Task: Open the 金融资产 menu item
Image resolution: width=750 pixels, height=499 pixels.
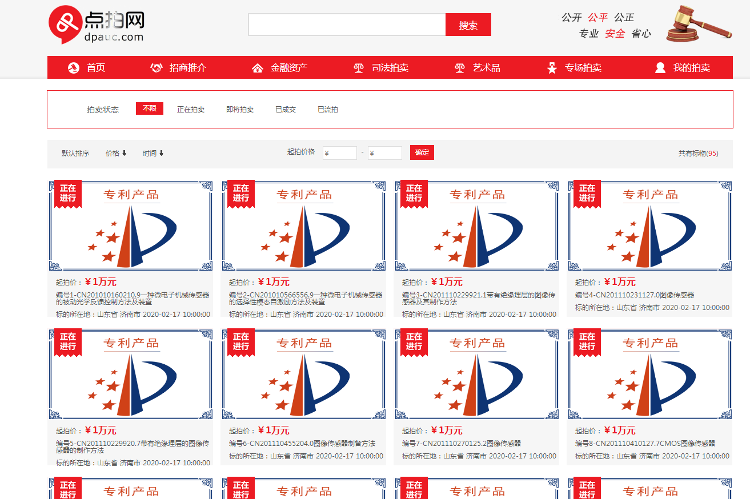Action: [289, 68]
